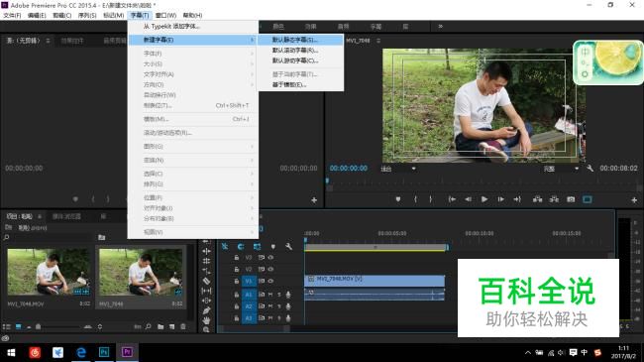Screen dimensions: 644x362
Task: Click New Bin folder icon in Project panel
Action: coord(161,326)
